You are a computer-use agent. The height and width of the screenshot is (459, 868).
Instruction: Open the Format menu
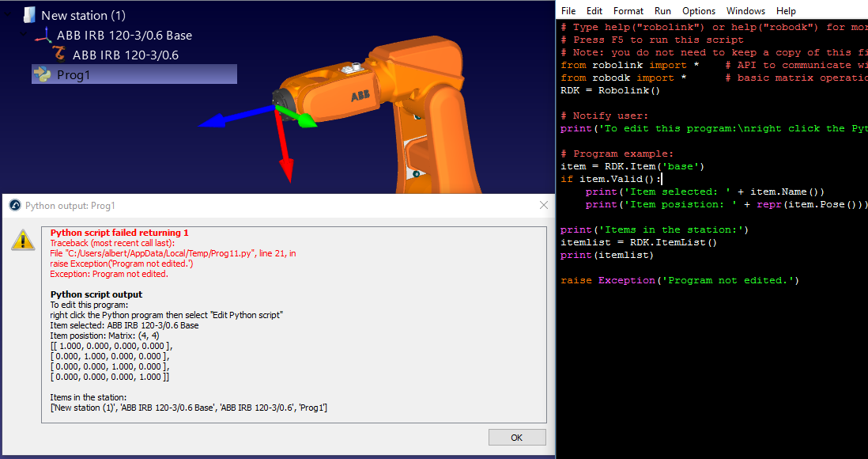point(628,11)
